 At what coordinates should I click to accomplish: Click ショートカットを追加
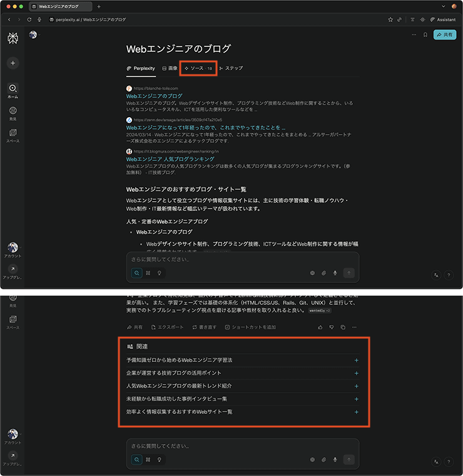(250, 327)
